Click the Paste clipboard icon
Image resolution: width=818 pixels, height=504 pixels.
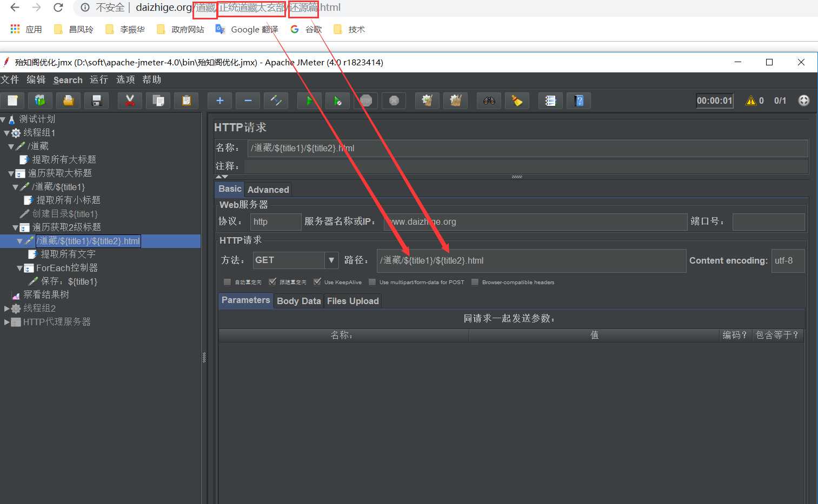click(187, 100)
